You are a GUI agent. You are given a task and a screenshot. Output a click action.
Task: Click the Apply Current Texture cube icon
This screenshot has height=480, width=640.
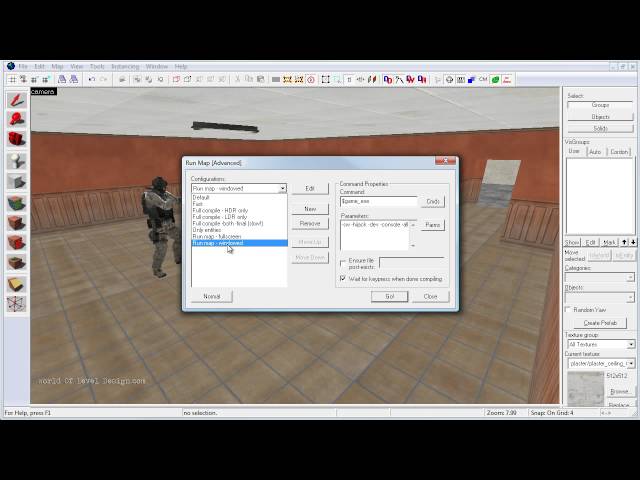(x=16, y=223)
